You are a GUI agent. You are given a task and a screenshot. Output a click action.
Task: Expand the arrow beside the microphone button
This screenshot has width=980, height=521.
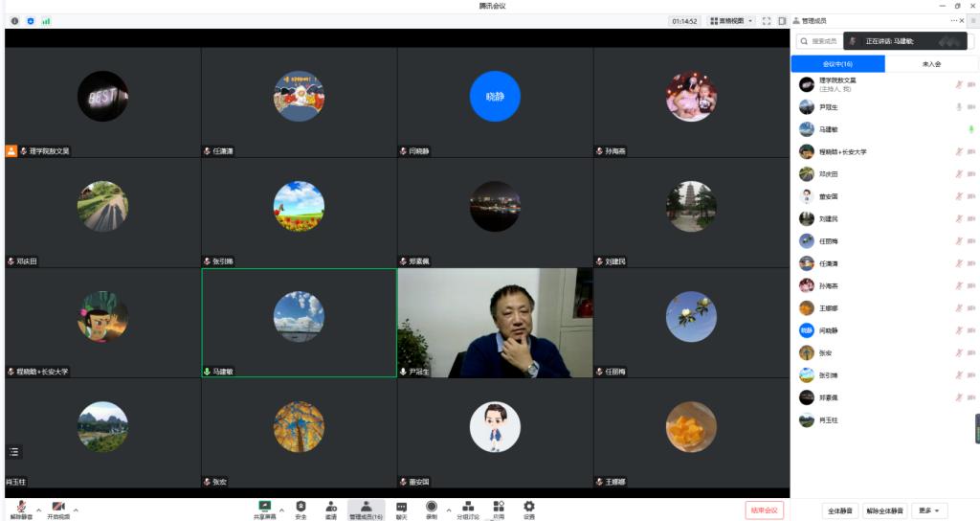click(39, 510)
